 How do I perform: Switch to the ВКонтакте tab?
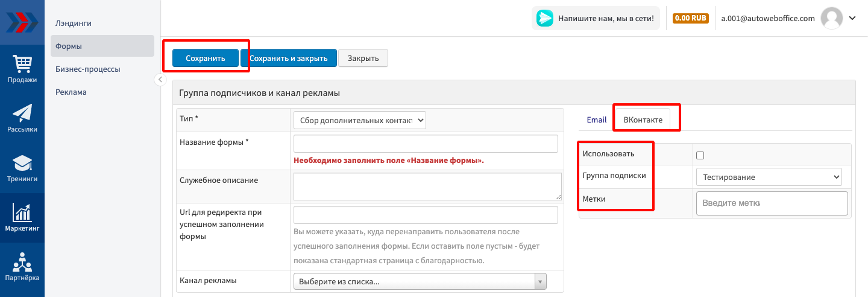coord(643,120)
